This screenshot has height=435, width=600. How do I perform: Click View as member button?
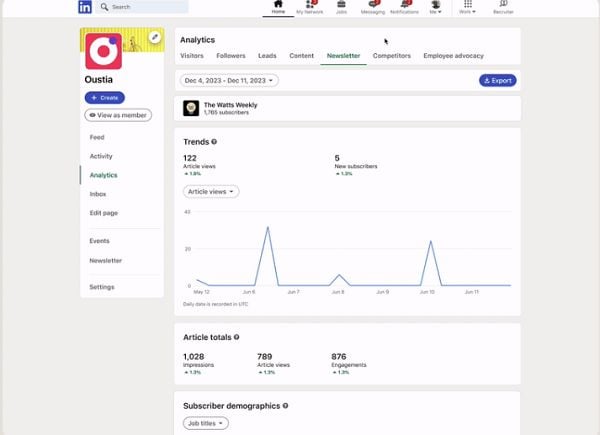pyautogui.click(x=118, y=115)
